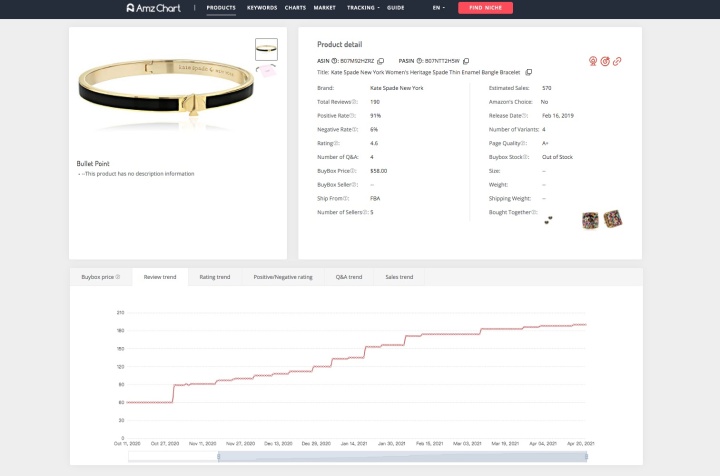
Task: Click info icon on Buybox price tab
Action: point(118,277)
